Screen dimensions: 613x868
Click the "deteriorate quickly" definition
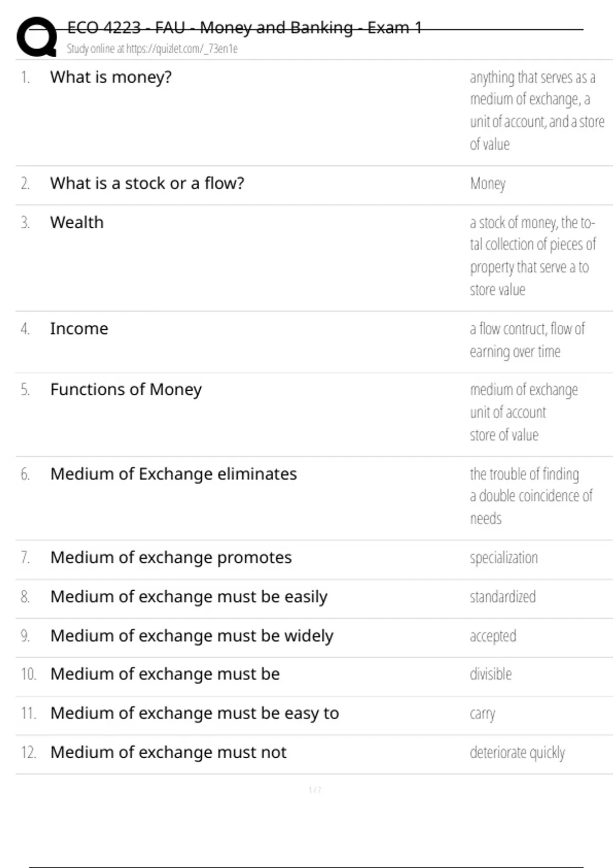[517, 753]
